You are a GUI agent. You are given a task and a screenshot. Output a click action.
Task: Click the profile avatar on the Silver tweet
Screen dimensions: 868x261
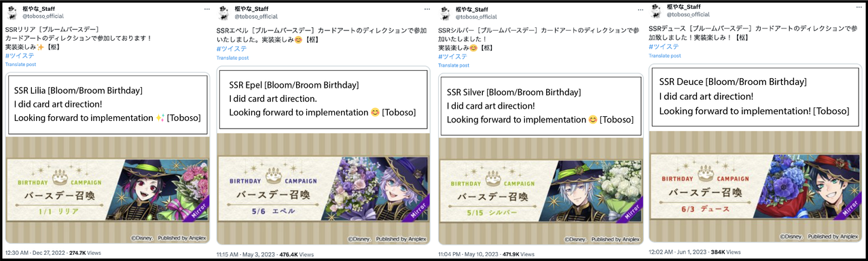pos(445,12)
